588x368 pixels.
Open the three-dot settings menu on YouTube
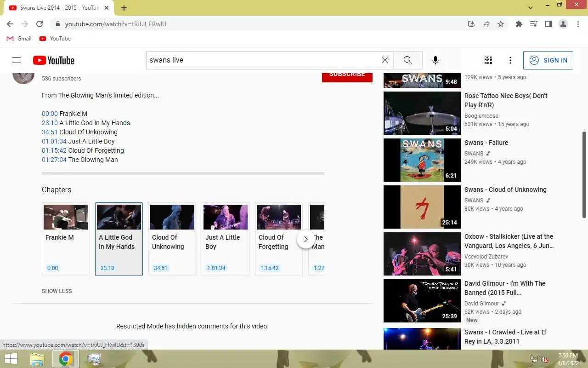point(510,60)
